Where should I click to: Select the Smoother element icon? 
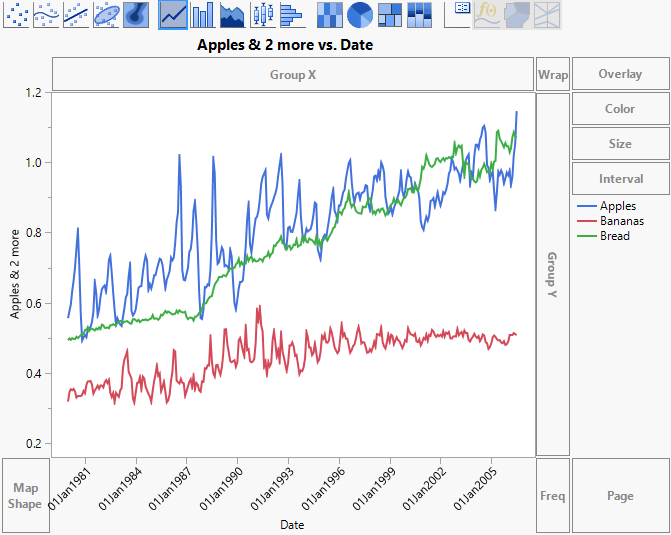coord(47,14)
